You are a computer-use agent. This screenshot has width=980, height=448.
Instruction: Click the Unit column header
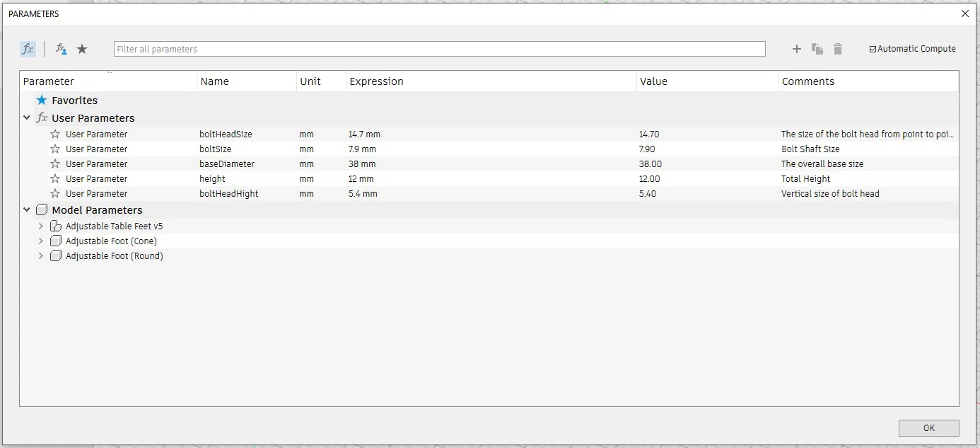[321, 81]
